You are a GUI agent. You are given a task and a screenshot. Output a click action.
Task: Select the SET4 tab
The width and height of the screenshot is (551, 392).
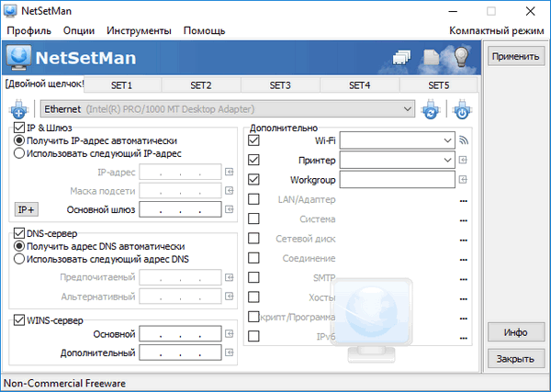tap(359, 85)
